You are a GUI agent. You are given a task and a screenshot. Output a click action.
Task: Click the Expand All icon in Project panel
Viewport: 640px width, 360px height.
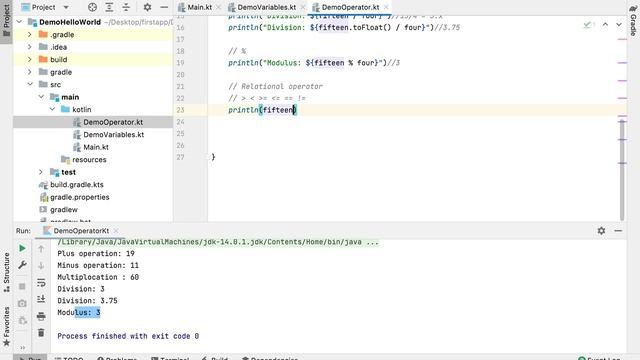(x=109, y=7)
